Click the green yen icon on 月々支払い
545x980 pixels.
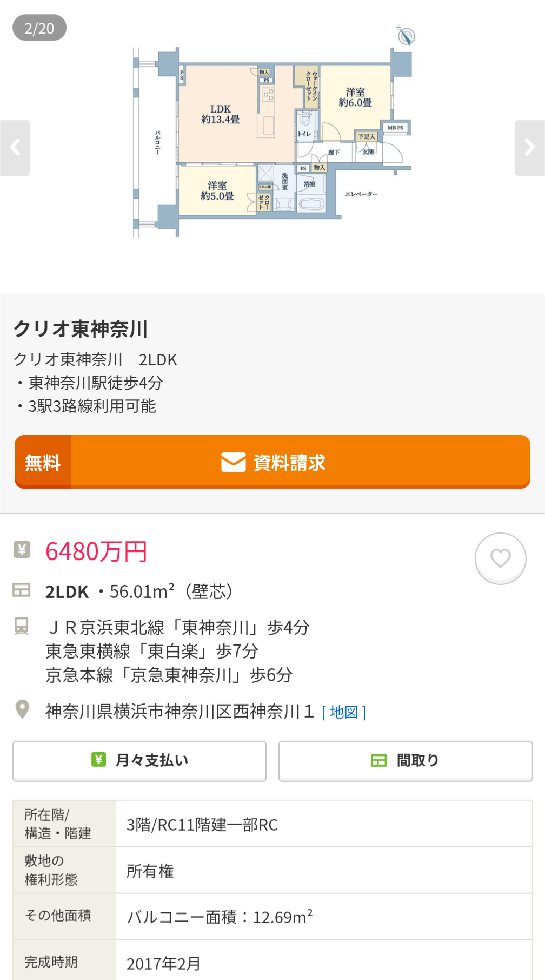click(x=98, y=760)
